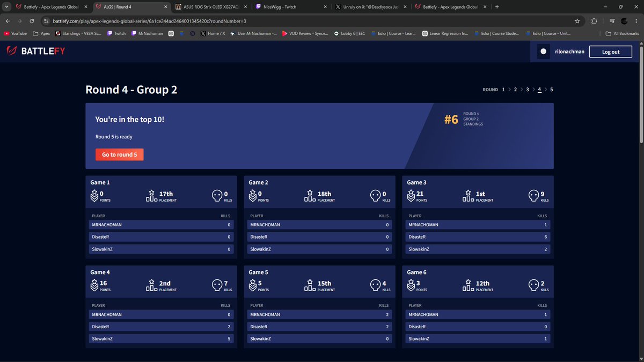Open the YouTube bookmark
Viewport: 644px width, 362px height.
(x=16, y=33)
